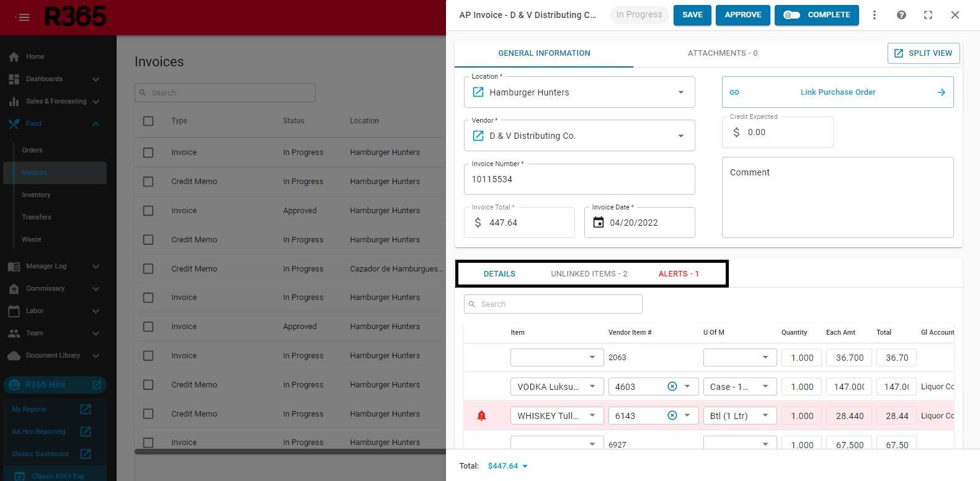Click Link Purchase Order
Viewport: 980px width, 481px height.
(x=838, y=92)
